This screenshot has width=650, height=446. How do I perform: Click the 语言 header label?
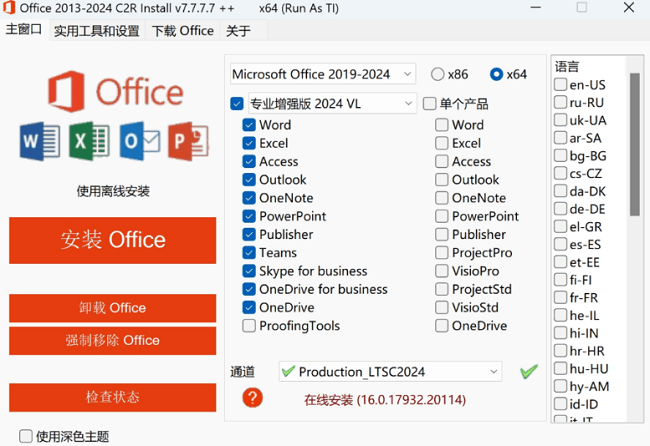(567, 66)
